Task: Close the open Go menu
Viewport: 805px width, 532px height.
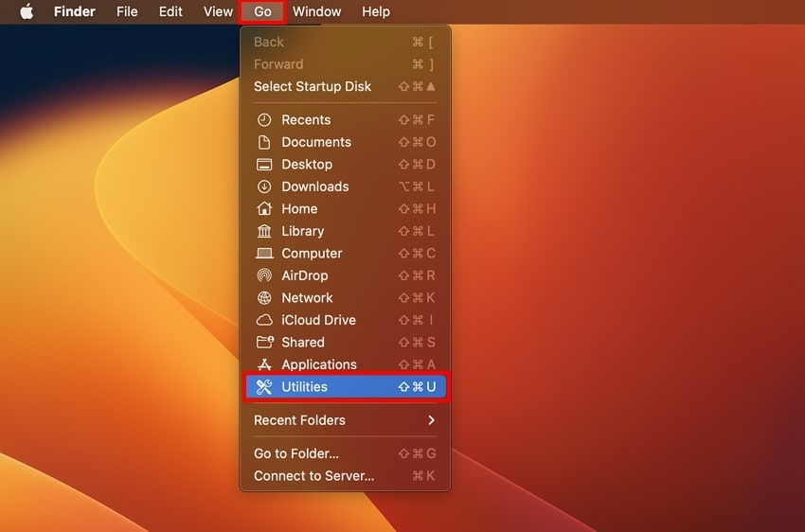Action: click(x=262, y=11)
